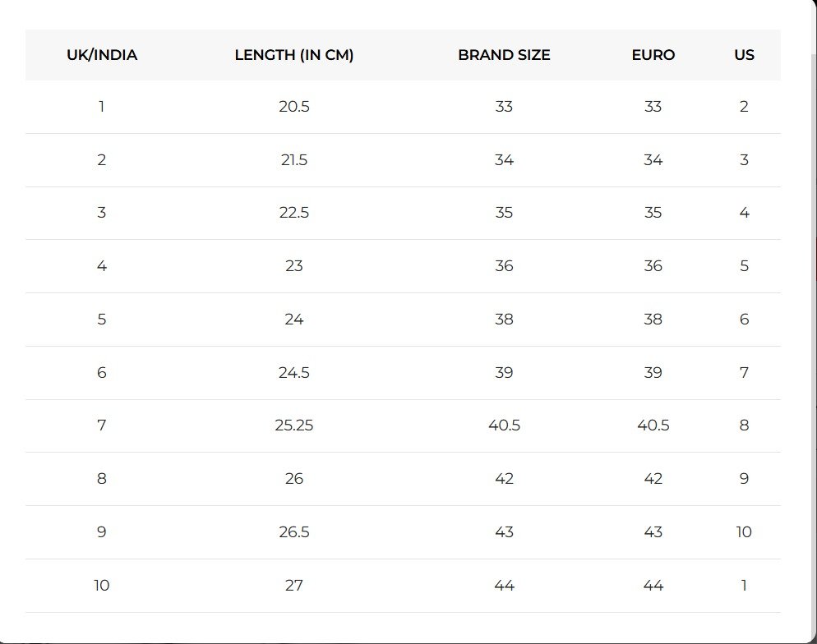
Task: Select the 21.5 length value
Action: tap(294, 159)
